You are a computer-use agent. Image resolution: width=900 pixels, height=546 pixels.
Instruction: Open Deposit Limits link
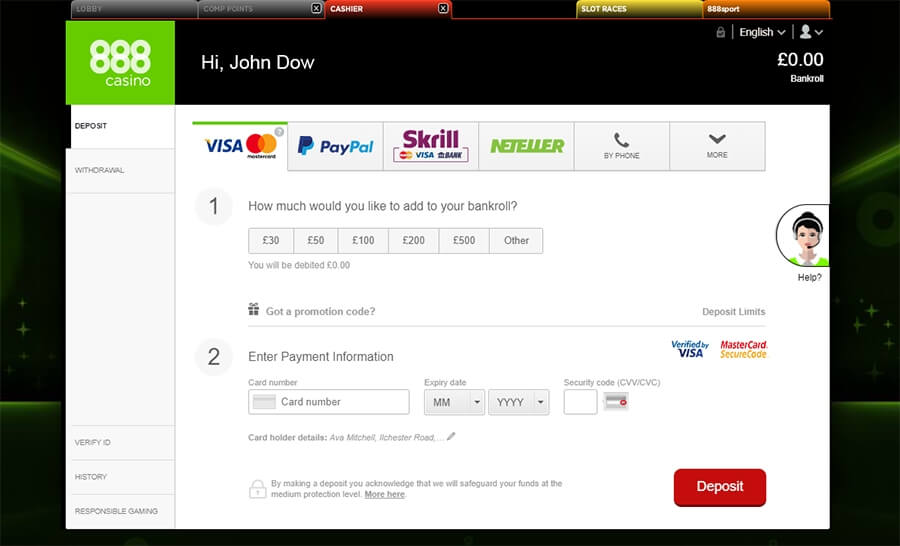[x=734, y=311]
